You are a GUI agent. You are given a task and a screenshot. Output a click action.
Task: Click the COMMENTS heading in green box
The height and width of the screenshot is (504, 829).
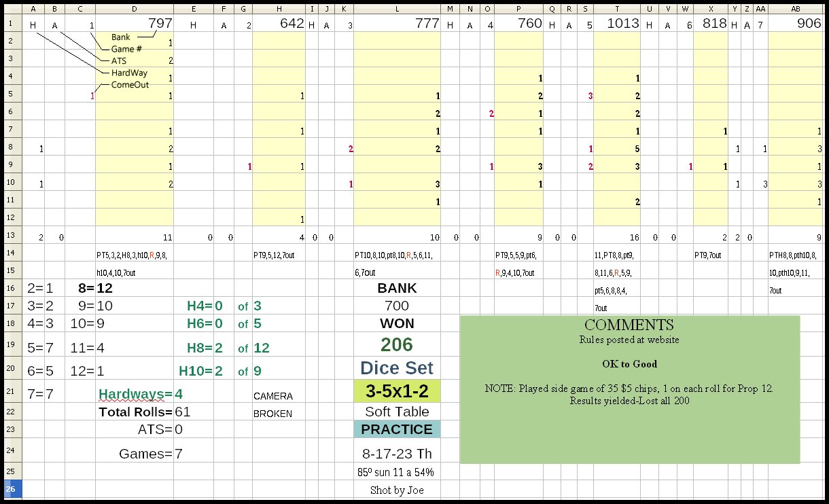point(629,325)
